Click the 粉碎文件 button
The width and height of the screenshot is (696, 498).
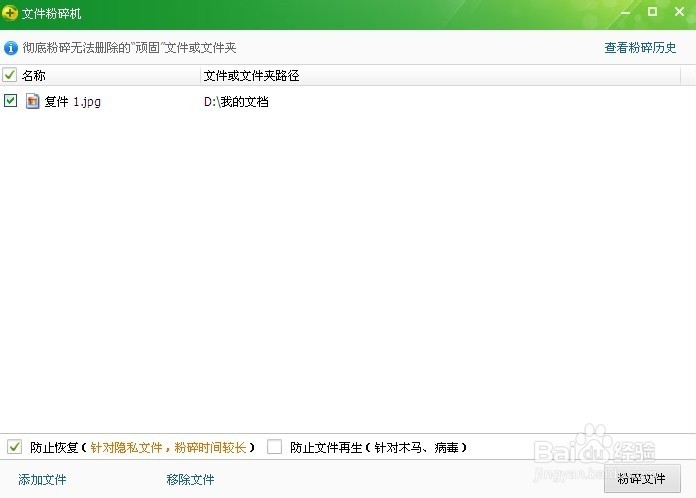642,478
